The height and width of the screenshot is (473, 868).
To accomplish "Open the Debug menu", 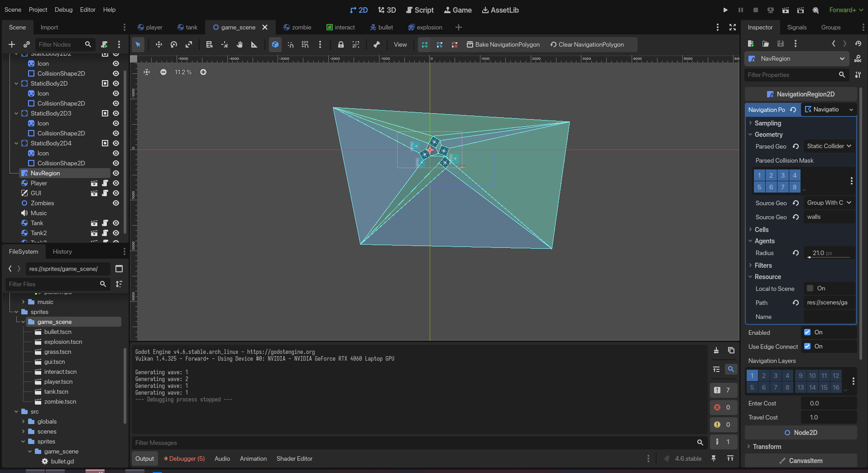I will click(x=63, y=10).
